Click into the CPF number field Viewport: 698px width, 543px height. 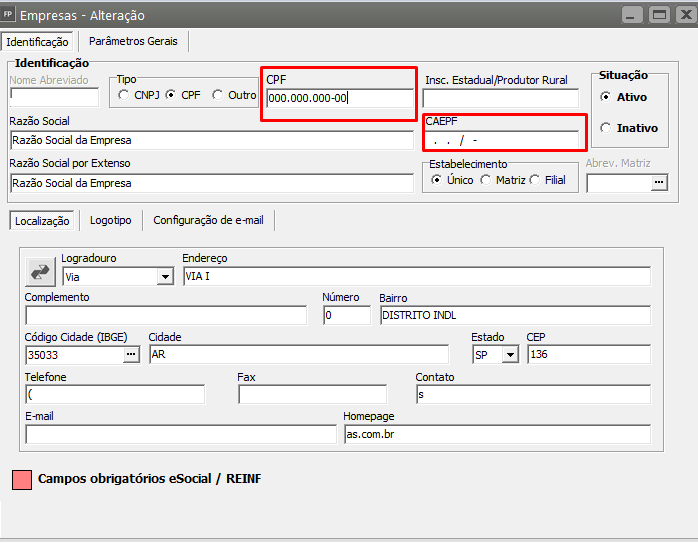pyautogui.click(x=338, y=98)
